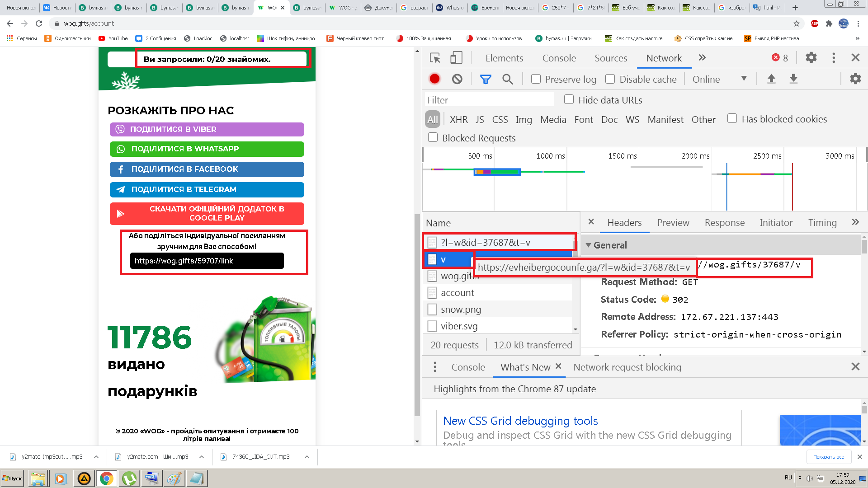Toggle the device toolbar icon
The height and width of the screenshot is (488, 868).
pos(456,58)
